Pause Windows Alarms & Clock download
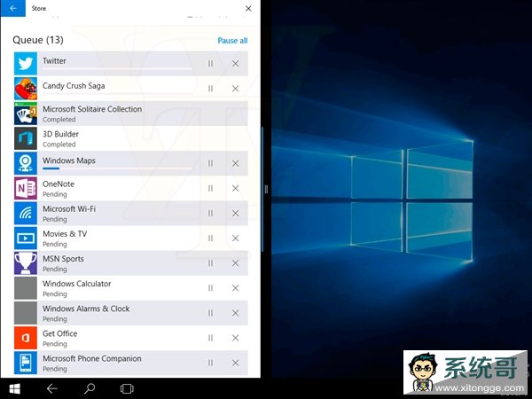 (210, 313)
